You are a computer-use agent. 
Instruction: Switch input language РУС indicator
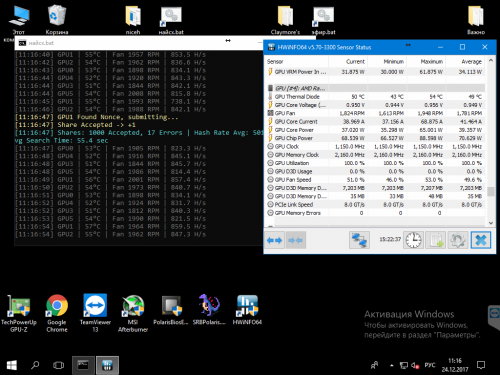click(430, 365)
